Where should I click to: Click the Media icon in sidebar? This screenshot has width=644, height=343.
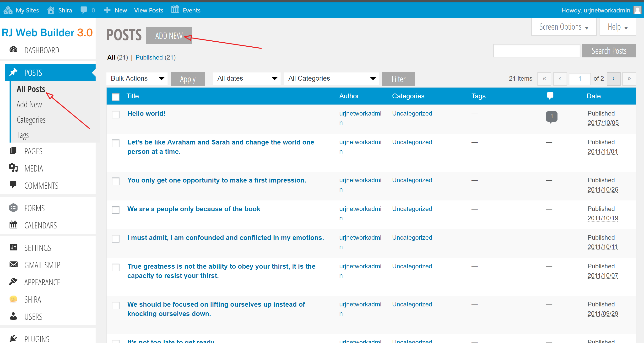(x=13, y=168)
